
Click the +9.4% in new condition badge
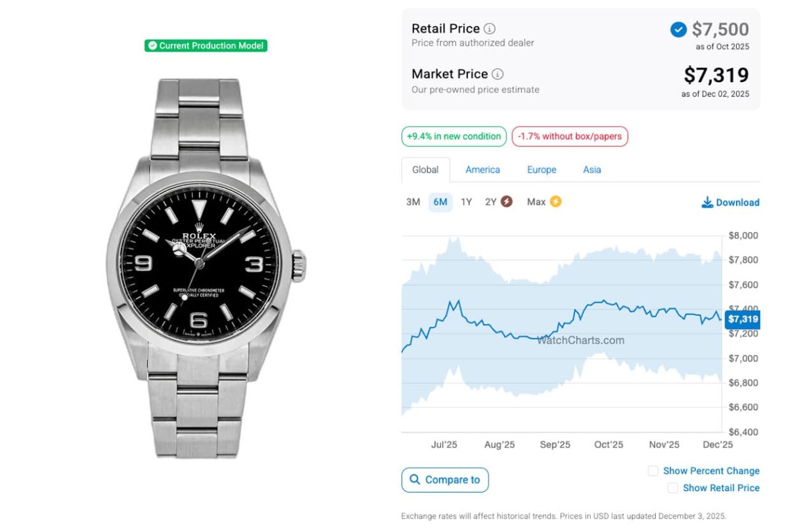point(454,137)
